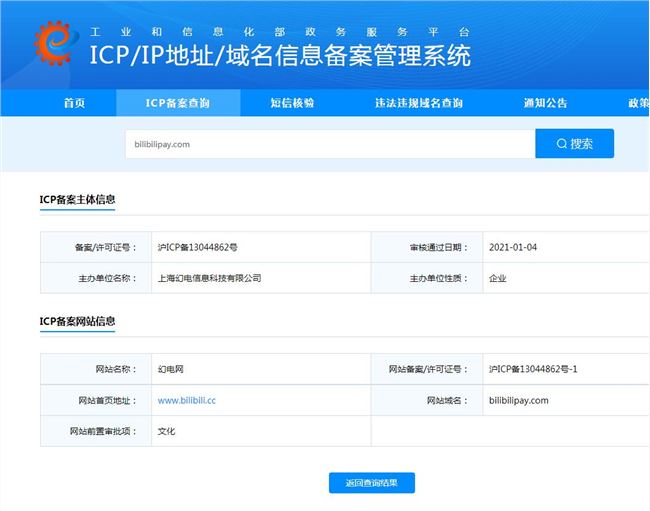
Task: Select the approval date 2021-01-04
Action: tap(513, 247)
